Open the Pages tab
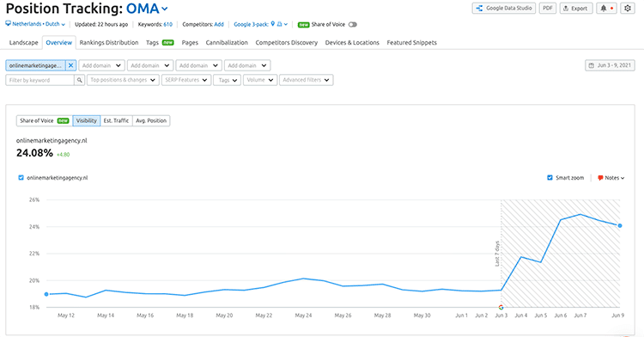 (190, 42)
